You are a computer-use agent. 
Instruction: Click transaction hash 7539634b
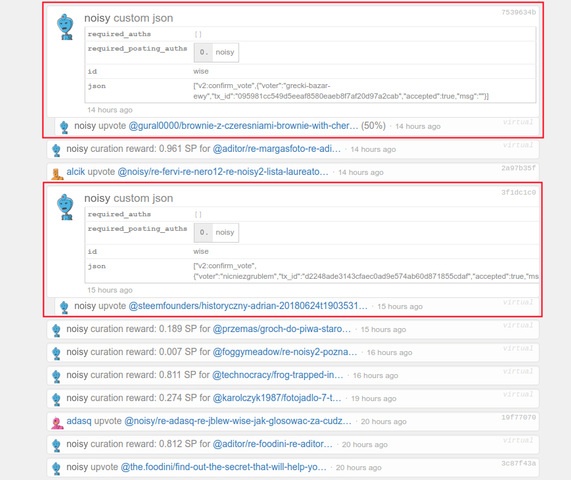pos(518,12)
